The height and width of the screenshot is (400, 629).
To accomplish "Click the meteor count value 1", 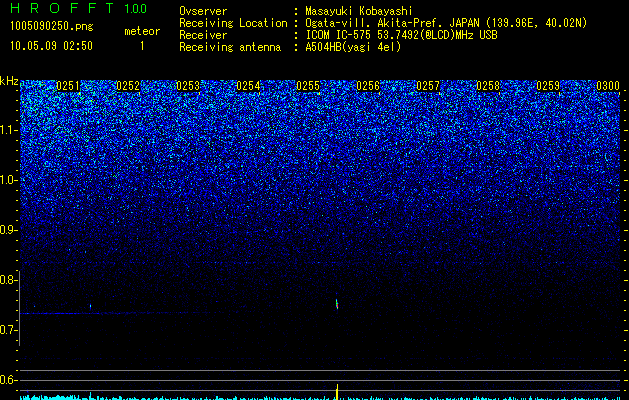I will click(x=142, y=46).
